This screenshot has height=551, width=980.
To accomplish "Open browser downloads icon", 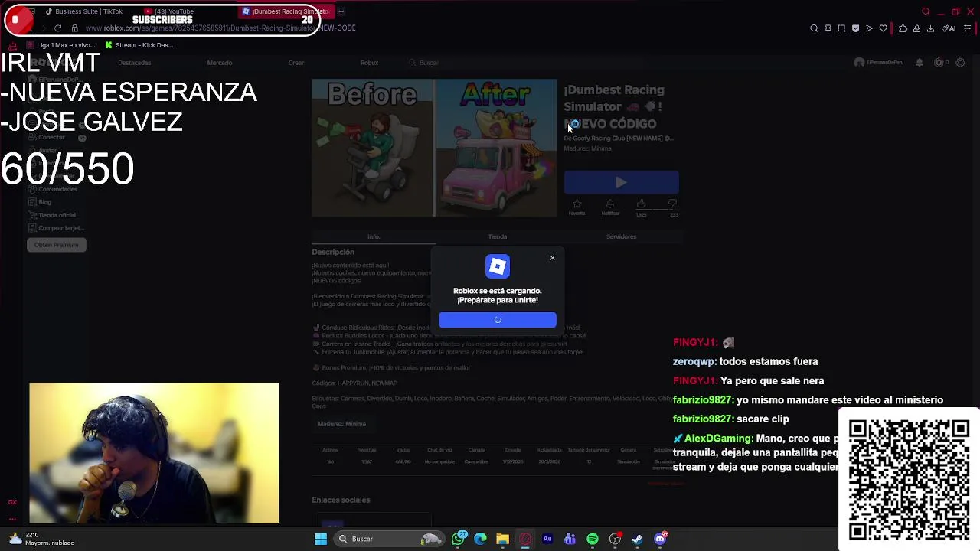I will pyautogui.click(x=930, y=28).
